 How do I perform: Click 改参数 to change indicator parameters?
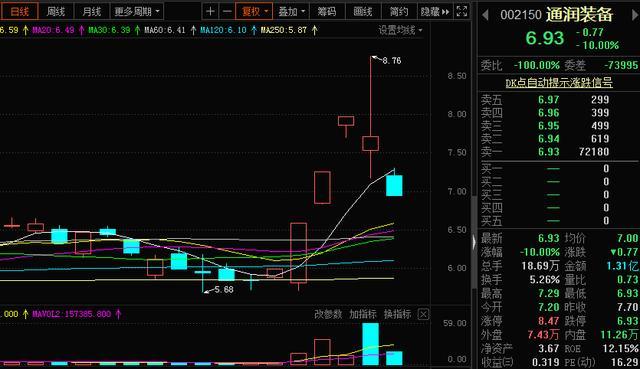[x=328, y=314]
